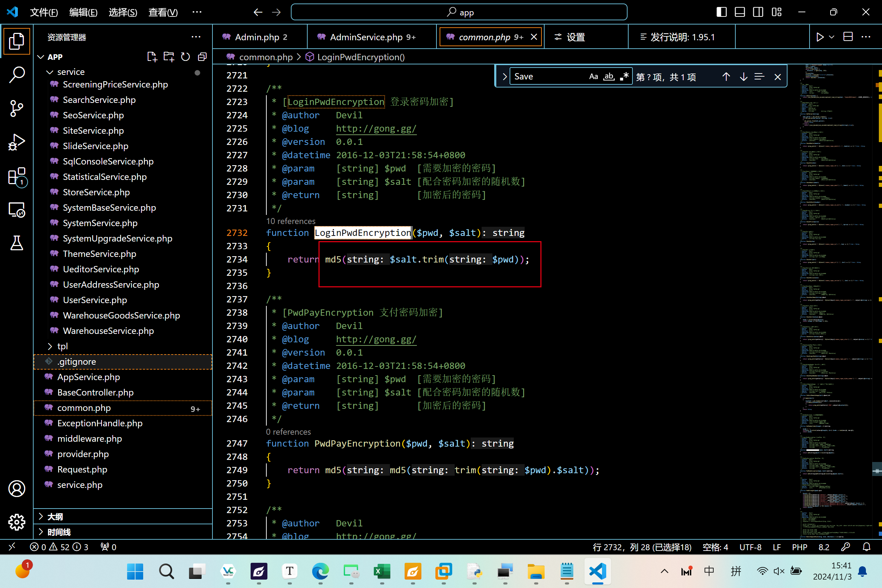Go to previous match in find widget
Image resolution: width=882 pixels, height=588 pixels.
pos(726,77)
